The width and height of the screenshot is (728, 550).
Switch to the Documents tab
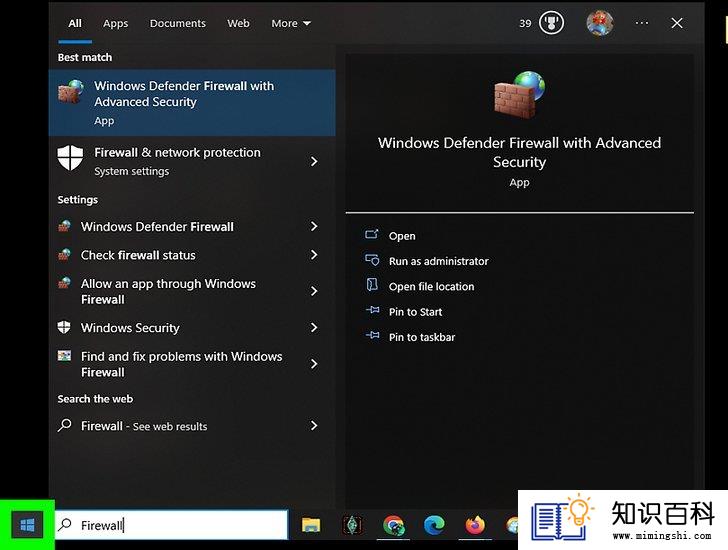click(177, 23)
